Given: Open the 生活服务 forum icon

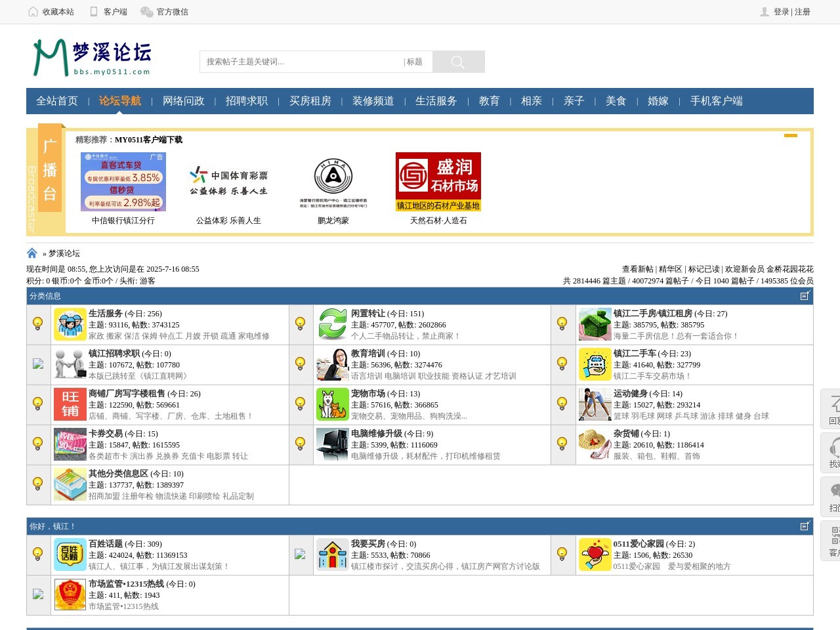Looking at the screenshot, I should coord(70,324).
